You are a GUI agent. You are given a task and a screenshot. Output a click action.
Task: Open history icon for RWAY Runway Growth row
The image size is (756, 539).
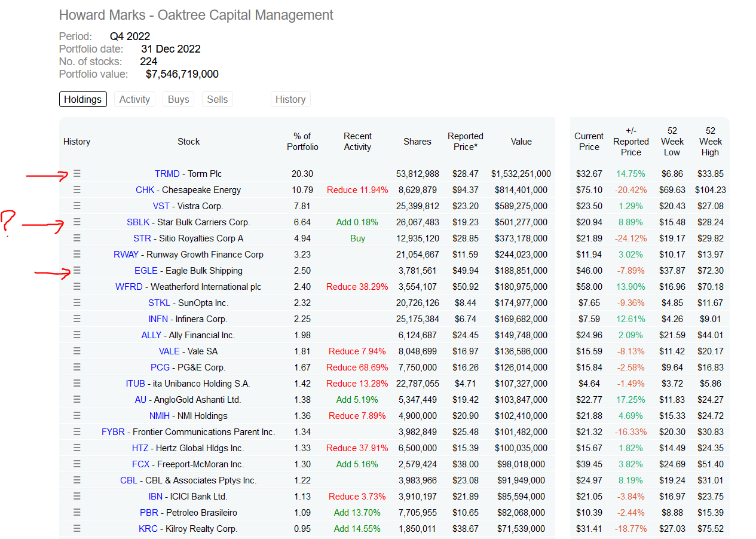[76, 254]
